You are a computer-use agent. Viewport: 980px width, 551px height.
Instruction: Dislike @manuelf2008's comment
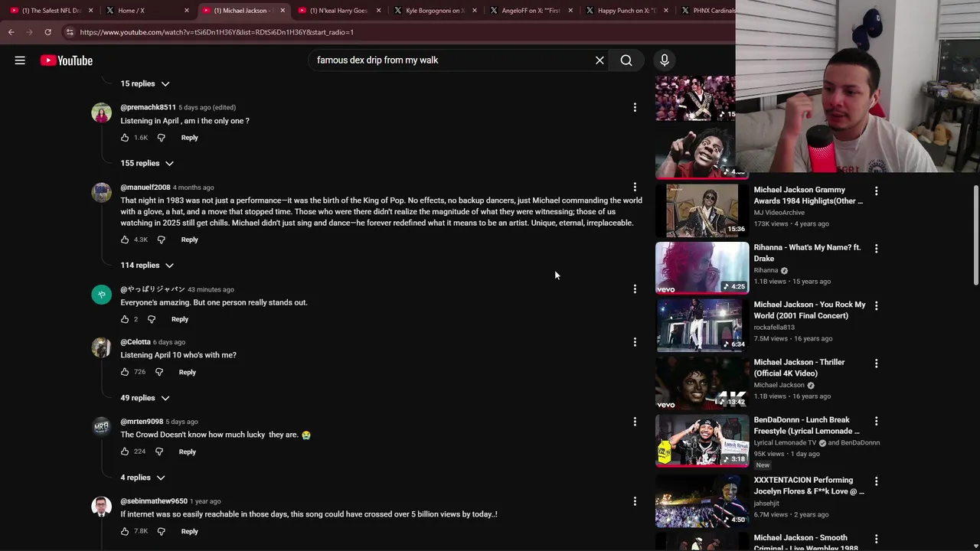(161, 240)
